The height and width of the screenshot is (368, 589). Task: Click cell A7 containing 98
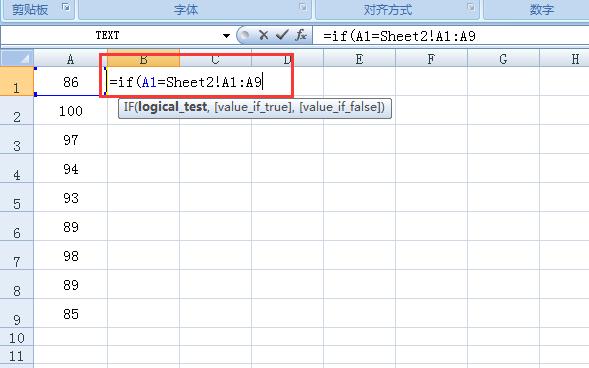[71, 255]
